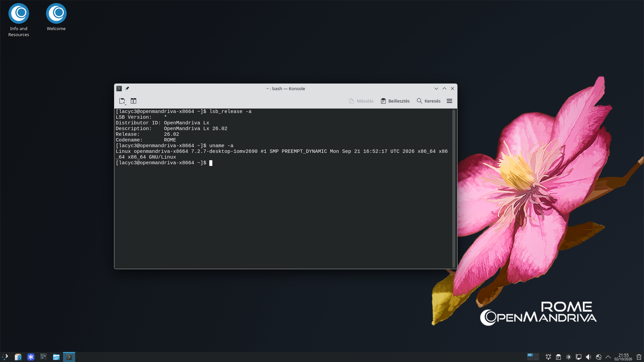Select the Konsole task in taskbar
The height and width of the screenshot is (362, 644).
point(69,357)
